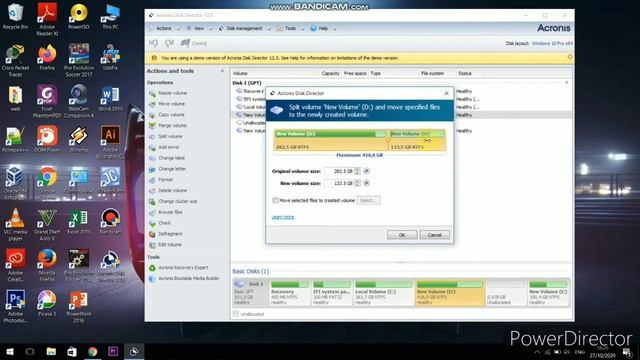This screenshot has width=640, height=360.
Task: Collapse the Disk 1 (GPT) group
Action: tap(567, 83)
